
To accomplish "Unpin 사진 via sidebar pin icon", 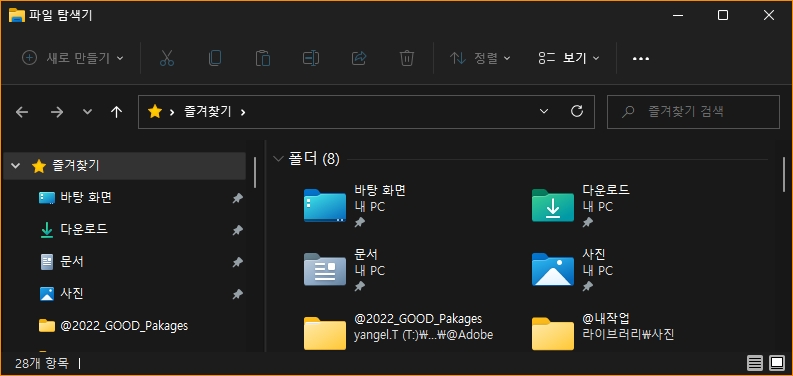I will tap(237, 294).
